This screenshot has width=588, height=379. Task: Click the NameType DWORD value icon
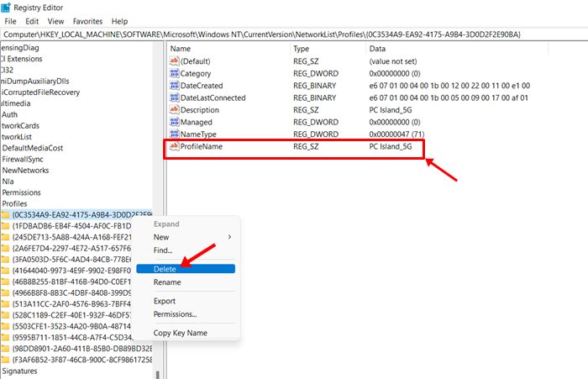click(x=175, y=134)
